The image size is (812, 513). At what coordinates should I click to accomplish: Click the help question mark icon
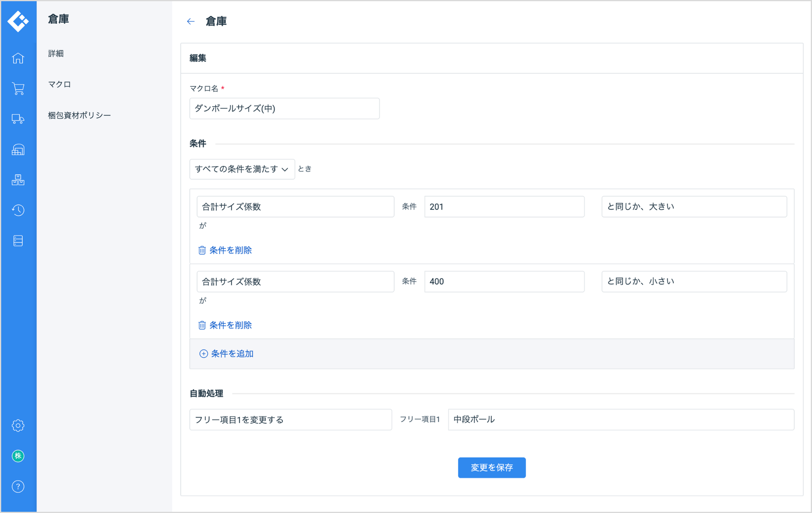pos(18,486)
